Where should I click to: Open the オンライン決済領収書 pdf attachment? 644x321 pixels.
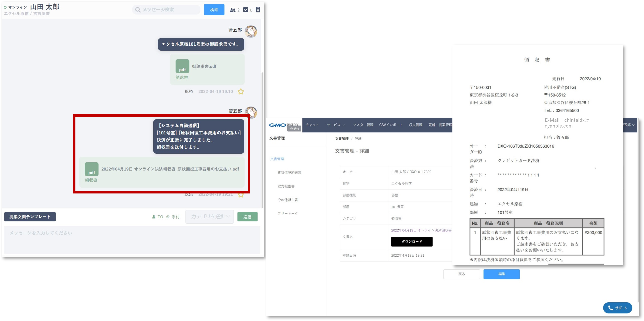(x=92, y=169)
